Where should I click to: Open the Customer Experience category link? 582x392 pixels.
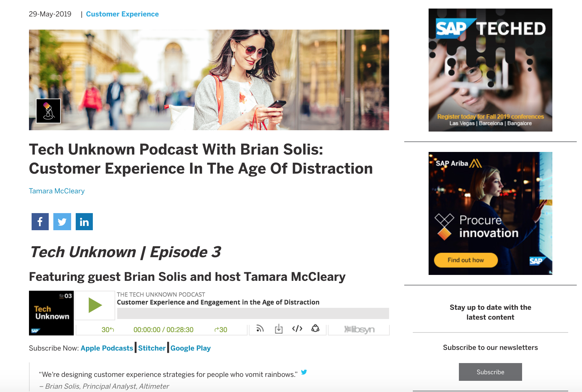(122, 14)
